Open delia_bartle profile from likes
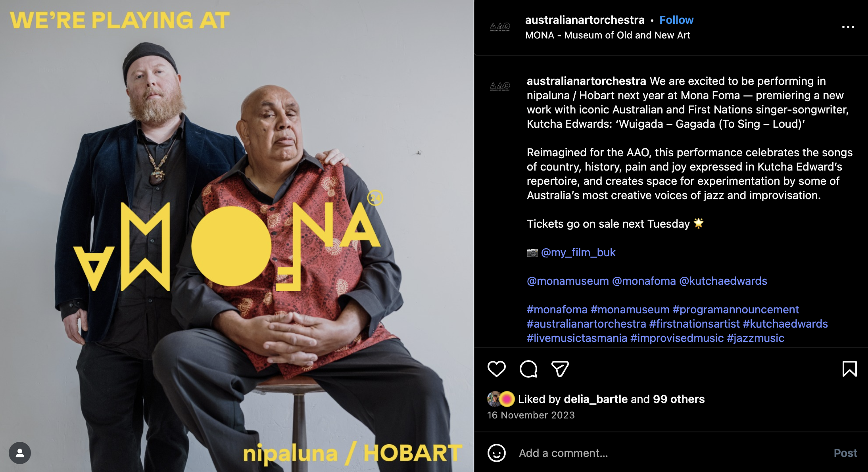 point(596,399)
